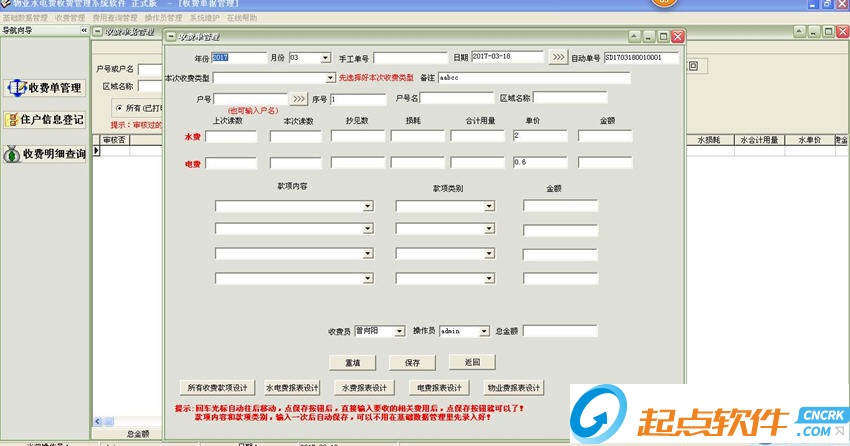Open the 系统维护 menu
Viewport: 850px width, 446px height.
click(x=204, y=18)
